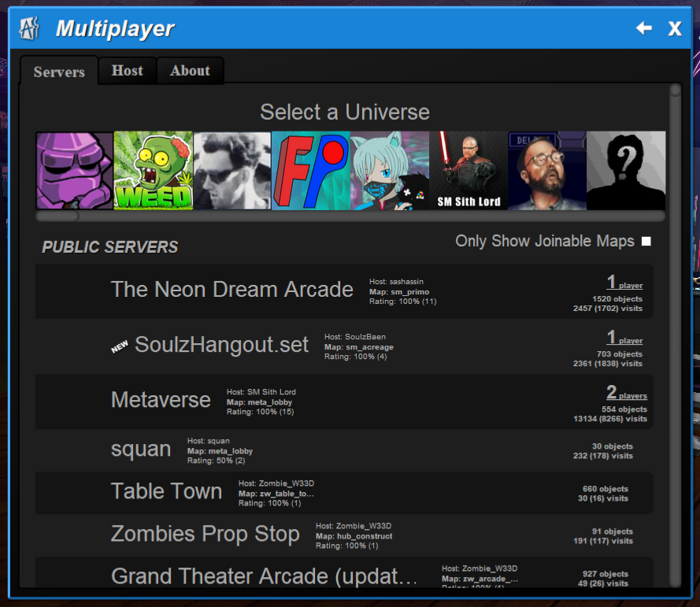700x607 pixels.
Task: Click the NEW badge beside SoulzHangout.set
Action: pyautogui.click(x=120, y=346)
